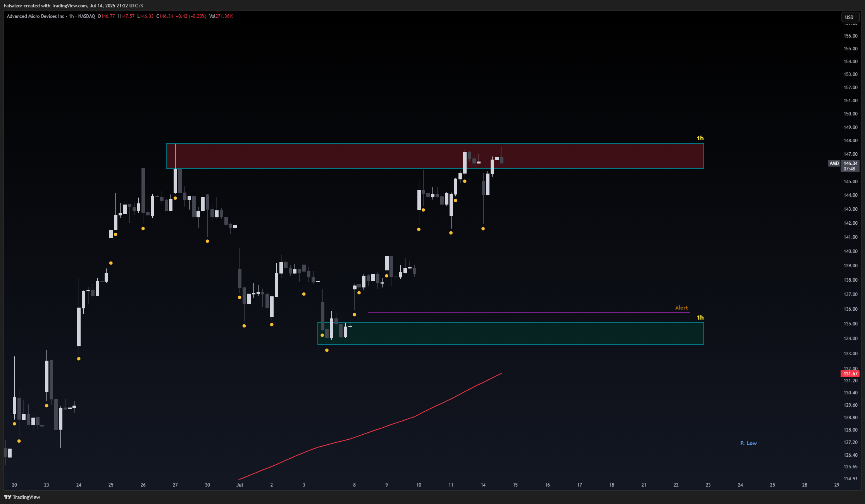
Task: Click the current price label 146.34
Action: [850, 163]
